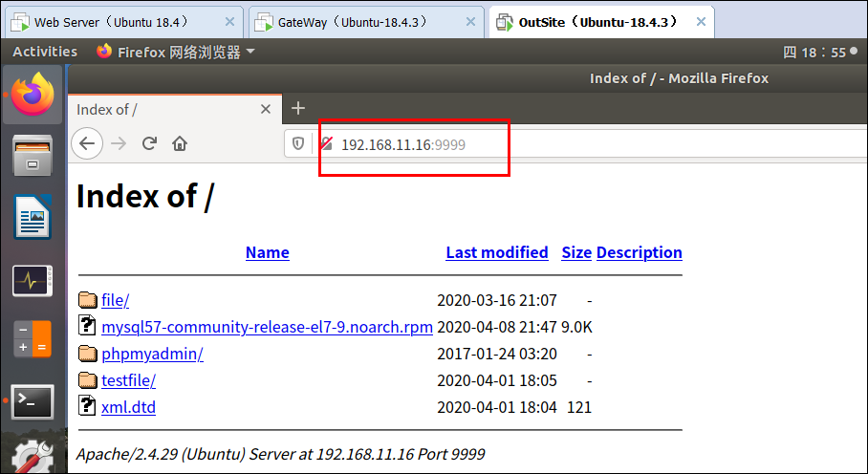Select the OutSite (Ubuntu-18.4.3) tab
Image resolution: width=868 pixels, height=474 pixels.
point(601,22)
